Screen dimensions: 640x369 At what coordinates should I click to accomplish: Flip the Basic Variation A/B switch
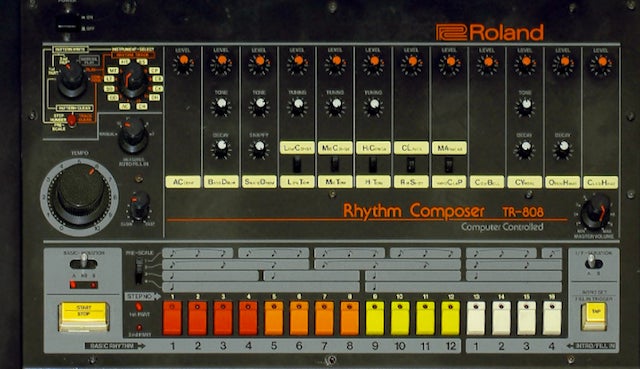pyautogui.click(x=84, y=262)
